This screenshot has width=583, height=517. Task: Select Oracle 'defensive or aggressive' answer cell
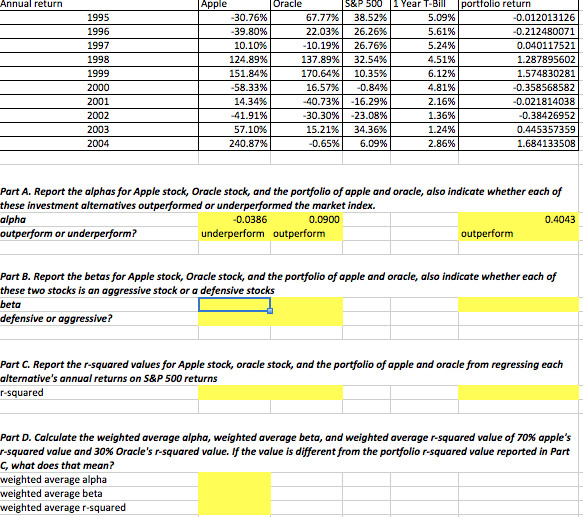click(x=306, y=319)
